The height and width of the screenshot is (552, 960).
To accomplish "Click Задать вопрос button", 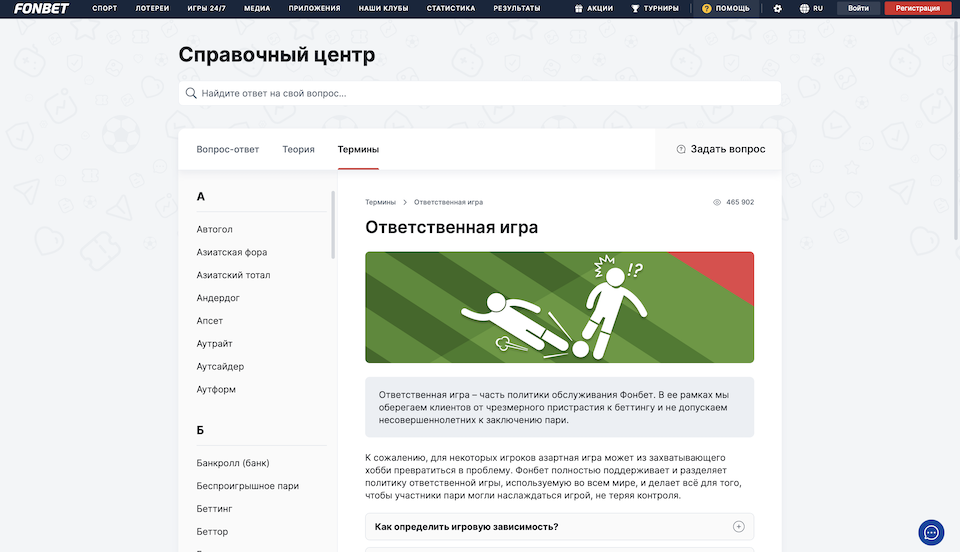I will (721, 149).
